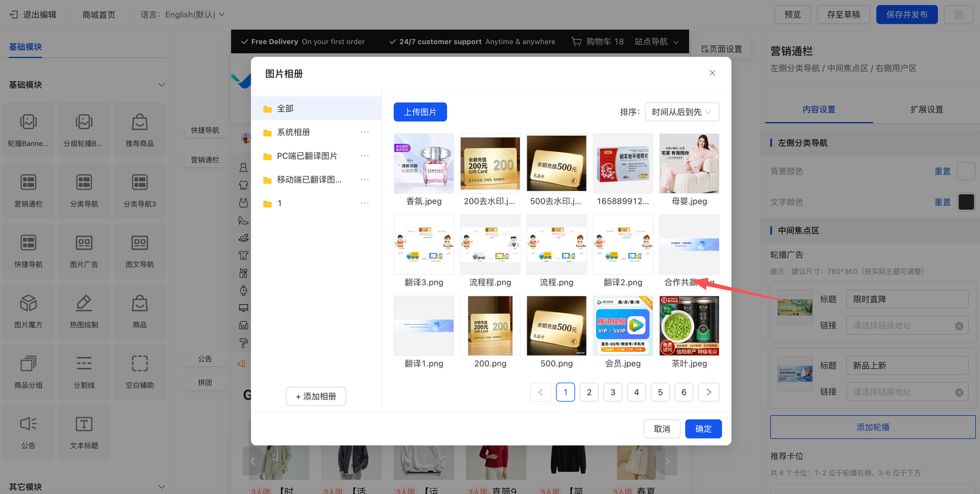
Task: Clear the 限时直降 link address field
Action: point(959,326)
